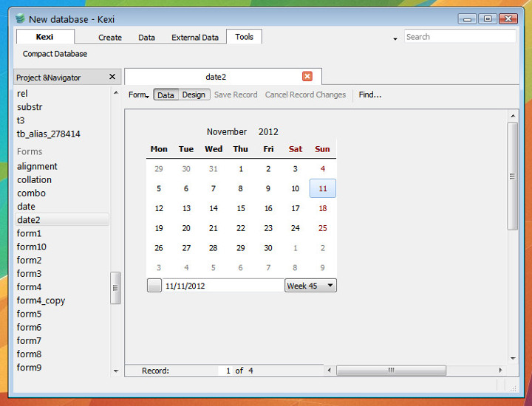Click Compact Database
532x406 pixels.
tap(55, 54)
